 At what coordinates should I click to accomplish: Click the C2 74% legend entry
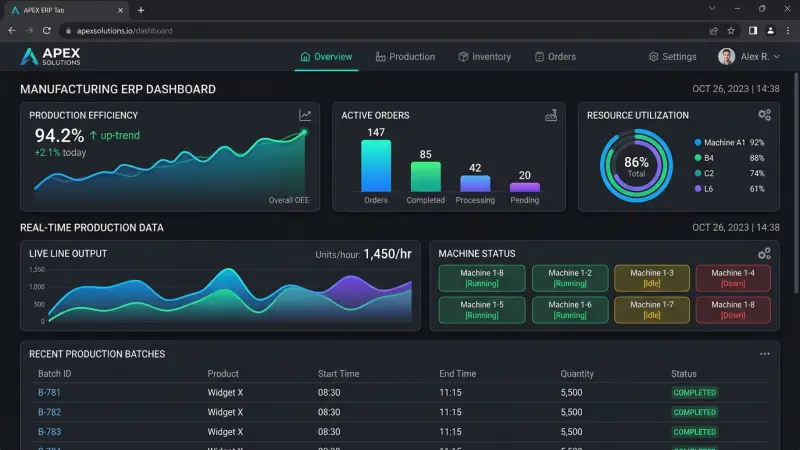(x=730, y=173)
